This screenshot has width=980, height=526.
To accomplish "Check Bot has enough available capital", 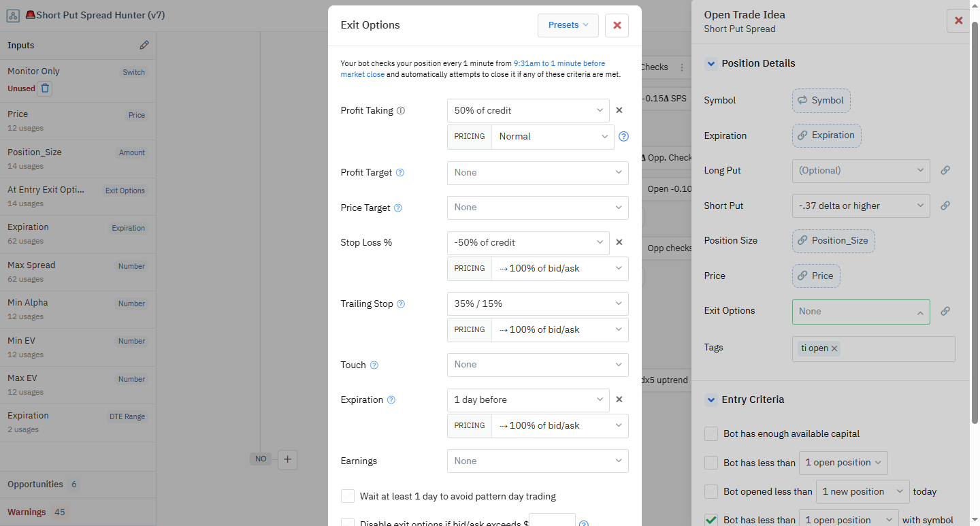I will (x=711, y=433).
